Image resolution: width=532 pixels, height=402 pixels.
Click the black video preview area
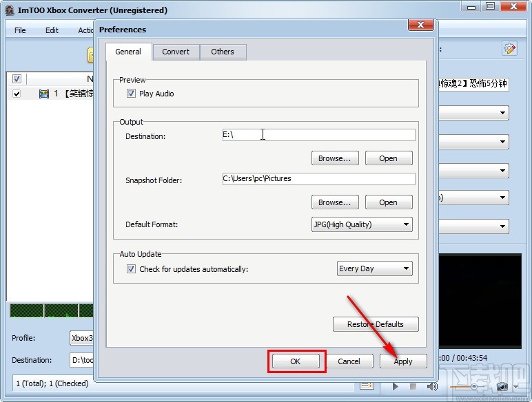tap(480, 300)
